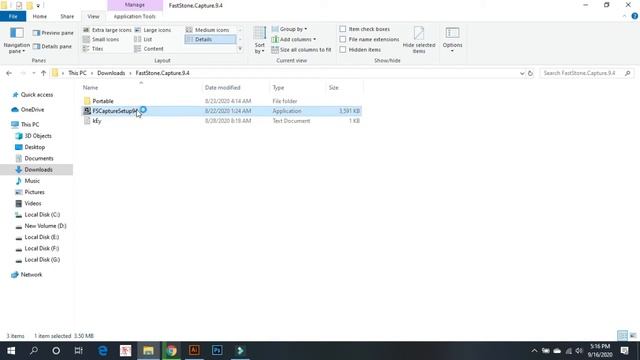
Task: Select Tiles layout
Action: (x=93, y=49)
